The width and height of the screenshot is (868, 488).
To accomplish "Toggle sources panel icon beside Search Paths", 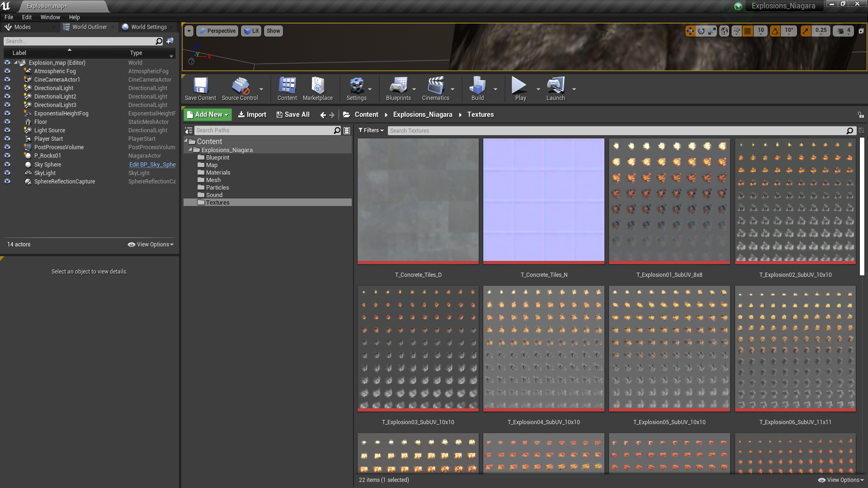I will coord(189,131).
